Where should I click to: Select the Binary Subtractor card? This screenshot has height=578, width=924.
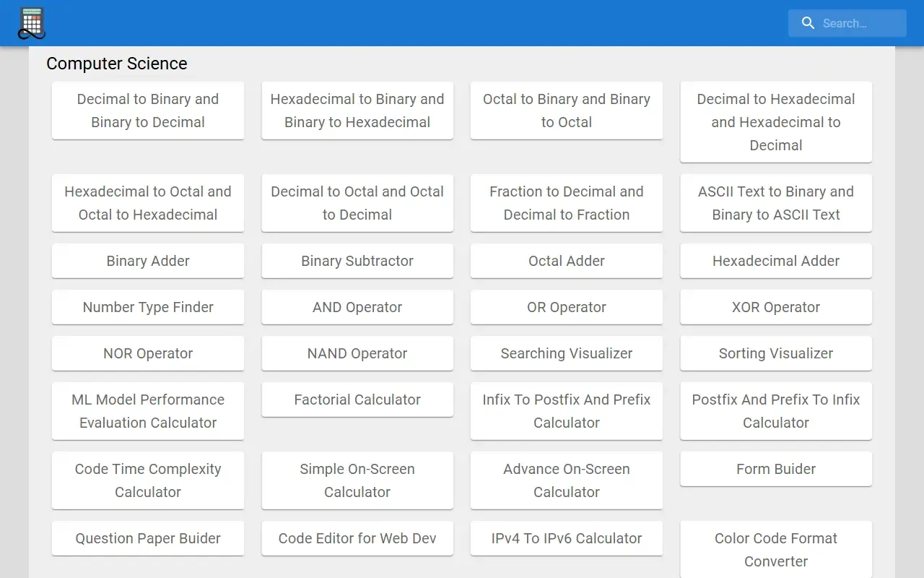tap(357, 261)
